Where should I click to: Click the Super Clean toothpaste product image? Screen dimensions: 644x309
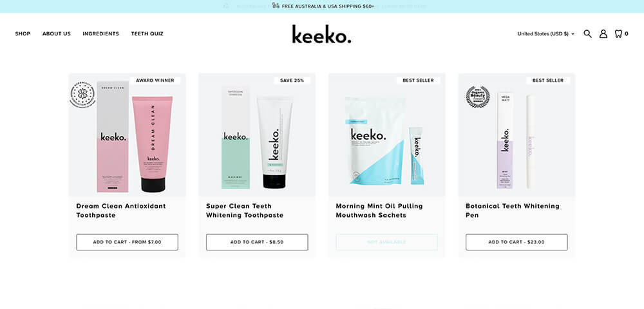click(x=257, y=135)
